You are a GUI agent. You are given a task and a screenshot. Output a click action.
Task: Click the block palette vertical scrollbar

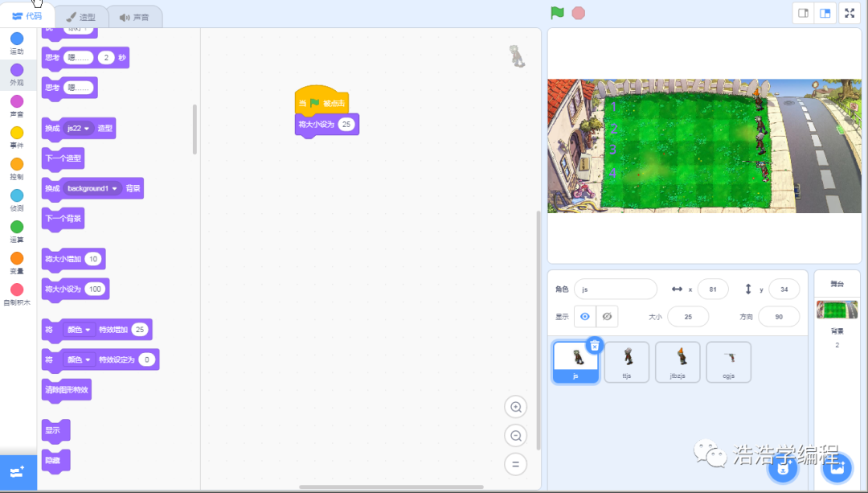coord(194,129)
